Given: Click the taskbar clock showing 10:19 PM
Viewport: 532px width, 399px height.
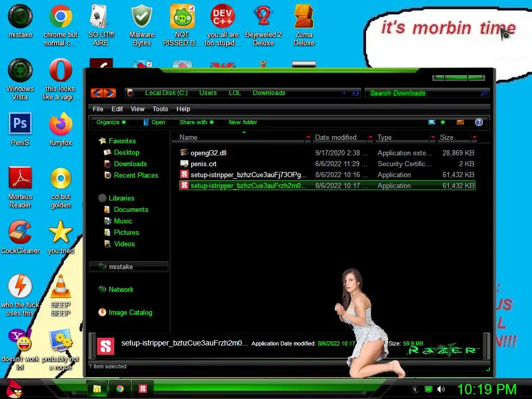Looking at the screenshot, I should click(x=487, y=389).
